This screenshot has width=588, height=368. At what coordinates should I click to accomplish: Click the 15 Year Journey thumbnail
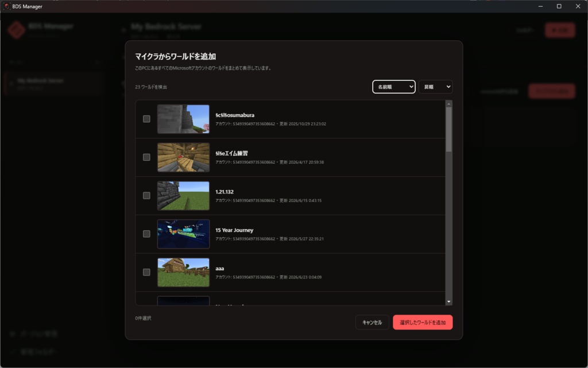click(x=183, y=234)
